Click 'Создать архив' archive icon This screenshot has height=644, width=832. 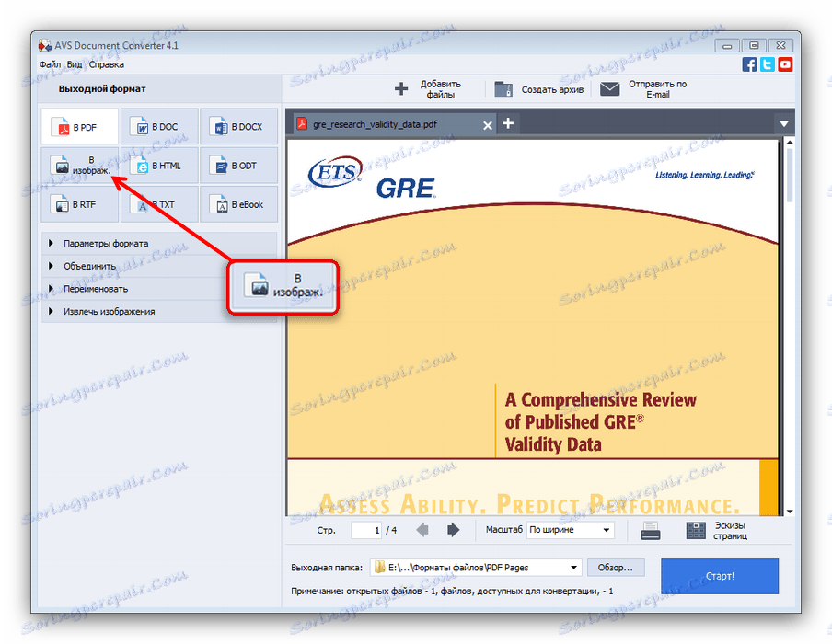point(503,88)
